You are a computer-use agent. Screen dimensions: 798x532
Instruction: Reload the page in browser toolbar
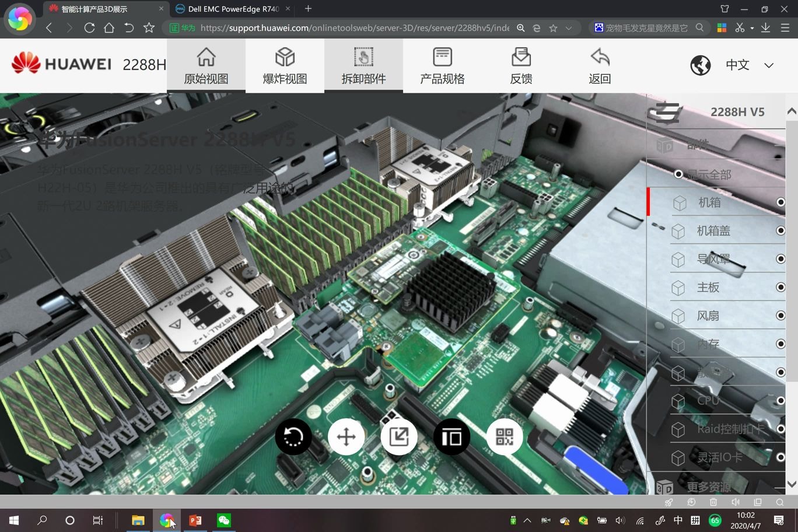pos(89,27)
